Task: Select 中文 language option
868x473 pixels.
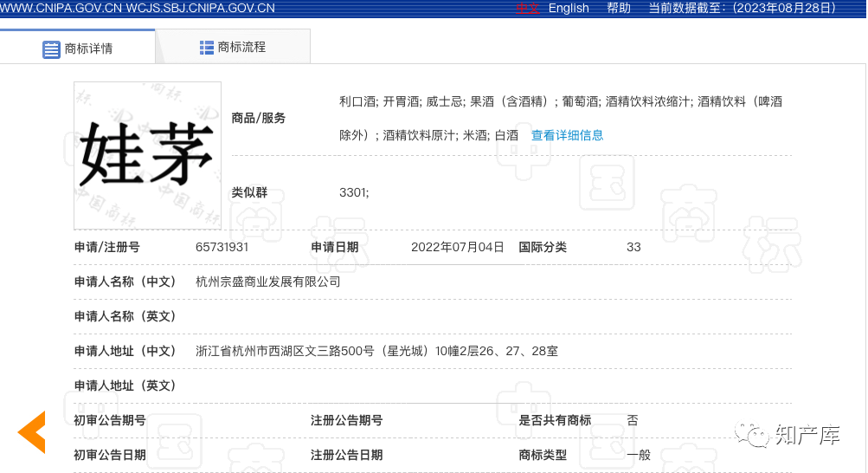Action: [527, 8]
